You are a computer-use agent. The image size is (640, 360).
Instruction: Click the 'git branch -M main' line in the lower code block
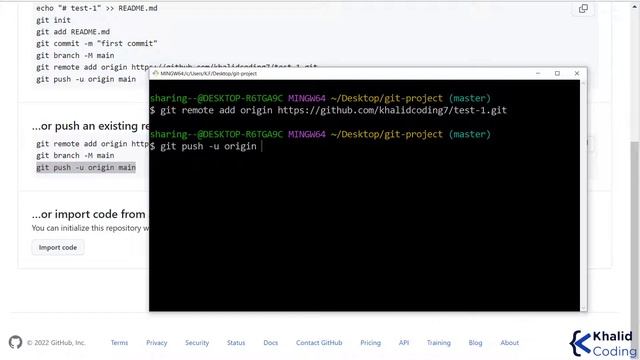point(75,156)
